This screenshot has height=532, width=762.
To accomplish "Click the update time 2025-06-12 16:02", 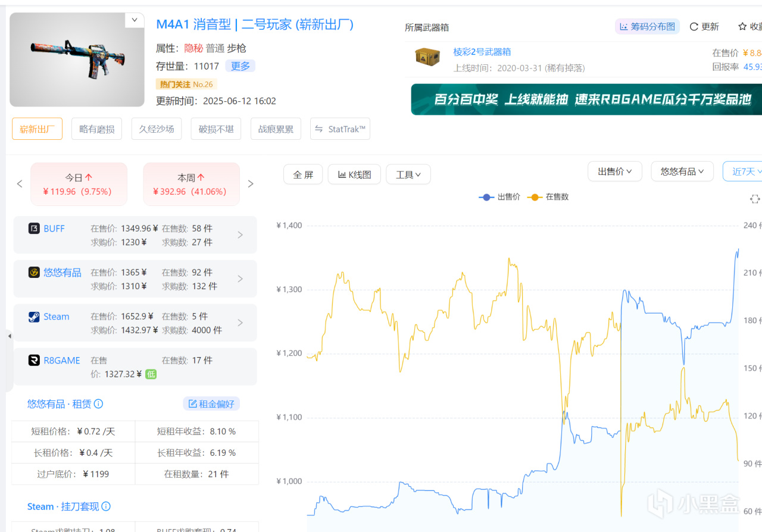I will pyautogui.click(x=239, y=101).
